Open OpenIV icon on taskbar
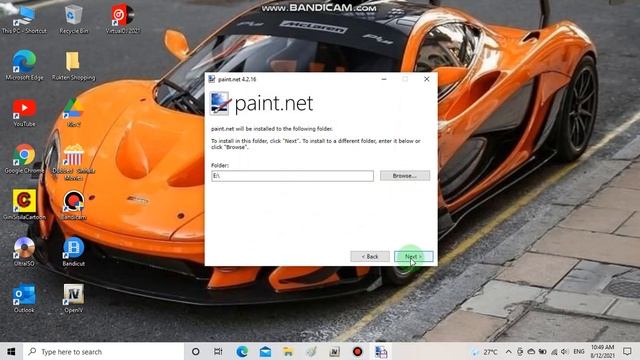 click(x=334, y=351)
